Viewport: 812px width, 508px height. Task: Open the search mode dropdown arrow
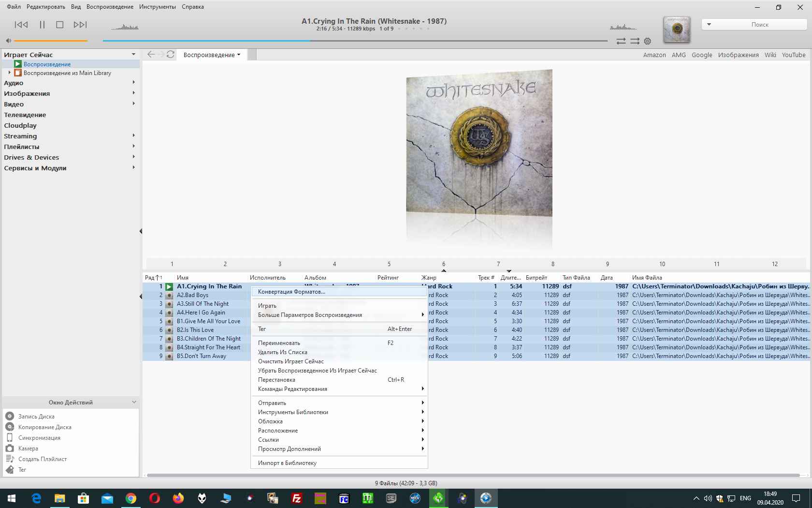709,24
